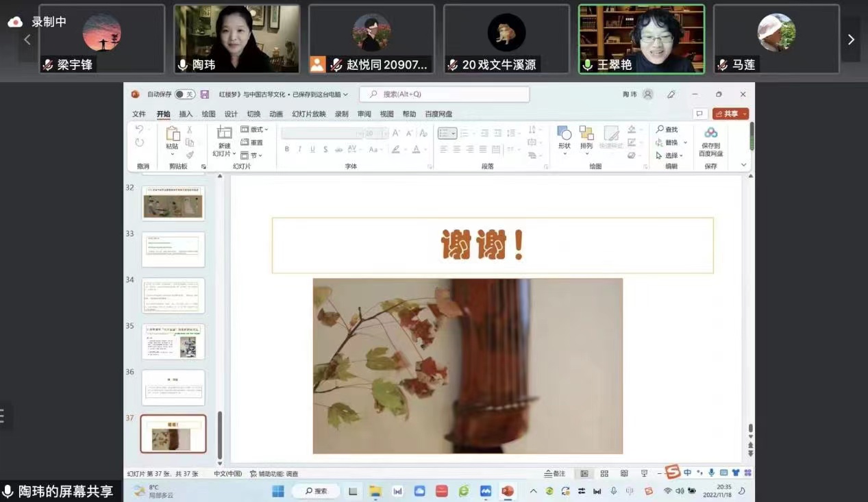Click the Undo (撤消) arrow icon
Image resolution: width=868 pixels, height=502 pixels.
[x=140, y=129]
